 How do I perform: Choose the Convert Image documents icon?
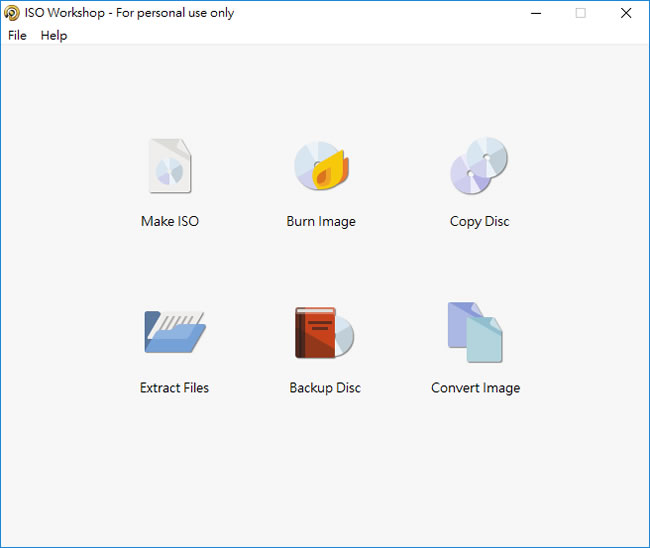coord(475,332)
